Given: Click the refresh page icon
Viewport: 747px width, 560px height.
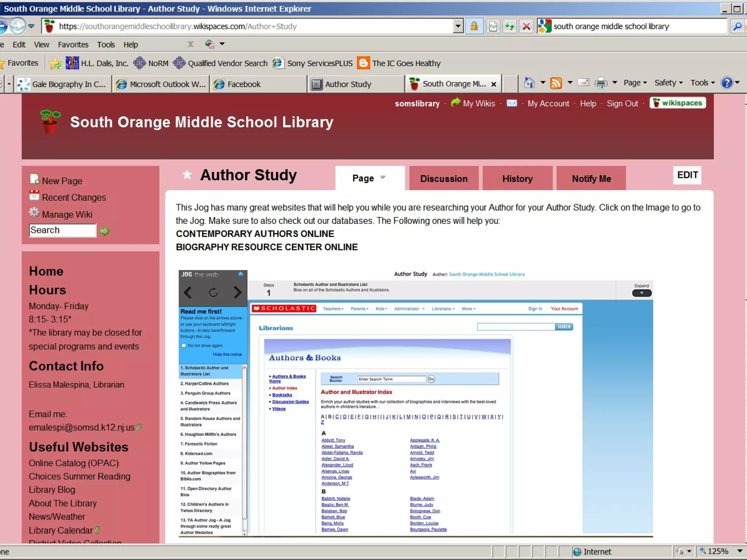Looking at the screenshot, I should (510, 26).
